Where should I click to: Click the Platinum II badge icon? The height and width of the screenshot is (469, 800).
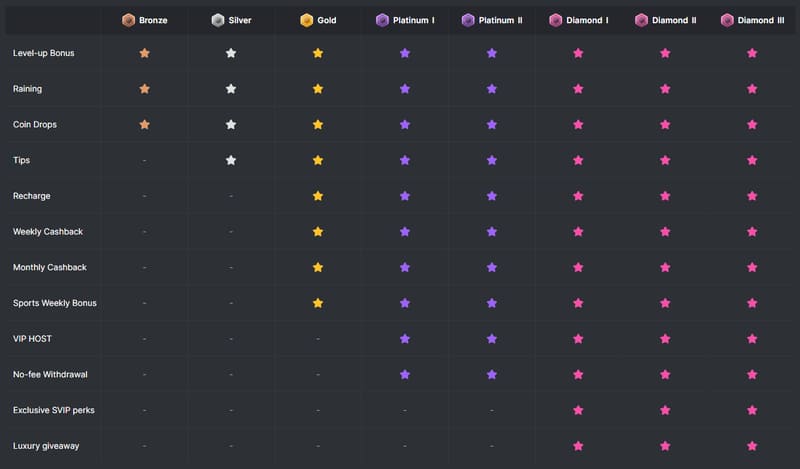pyautogui.click(x=468, y=20)
